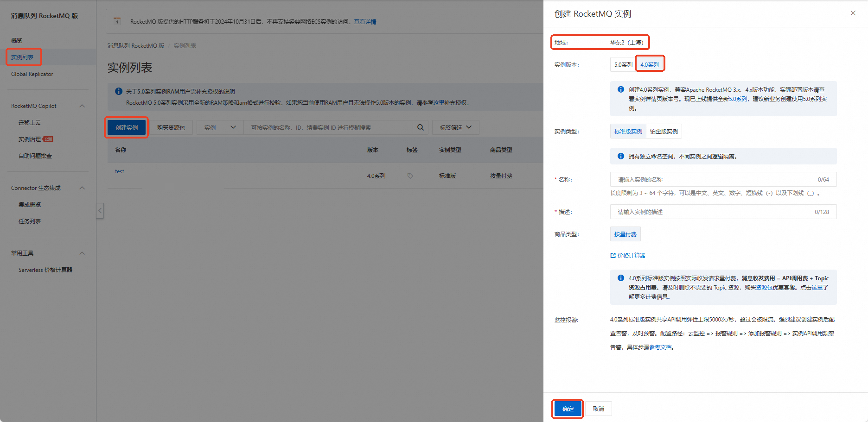Click the 按量付费 cell in test row
Image resolution: width=868 pixels, height=422 pixels.
[501, 176]
